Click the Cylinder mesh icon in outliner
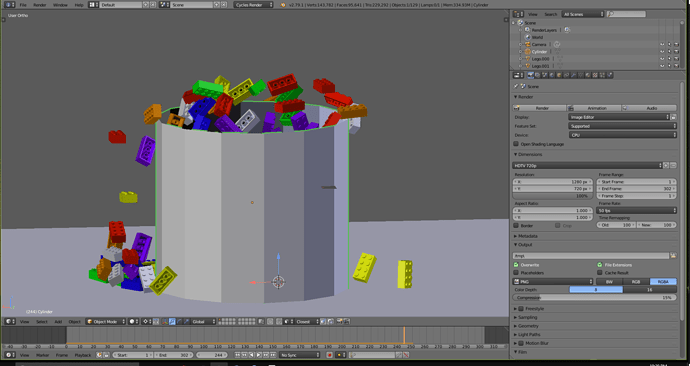The image size is (690, 366). pyautogui.click(x=528, y=52)
